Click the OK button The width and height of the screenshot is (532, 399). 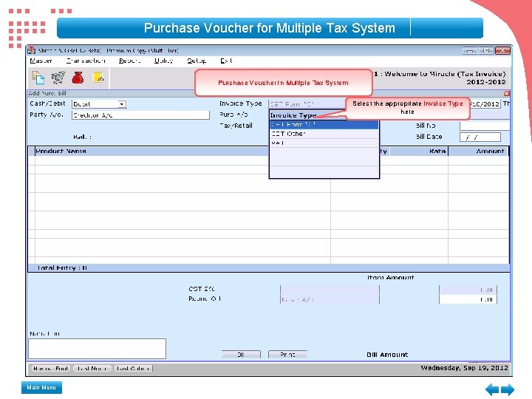coord(241,354)
